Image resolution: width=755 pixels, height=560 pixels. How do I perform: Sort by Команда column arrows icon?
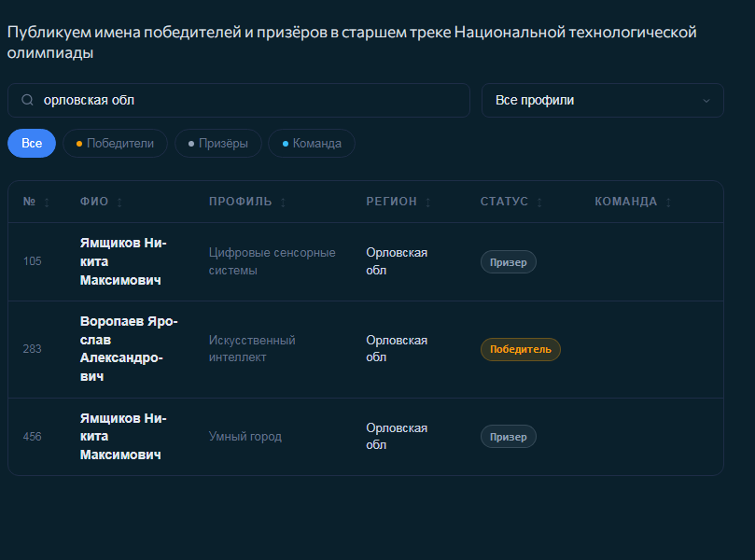(668, 203)
